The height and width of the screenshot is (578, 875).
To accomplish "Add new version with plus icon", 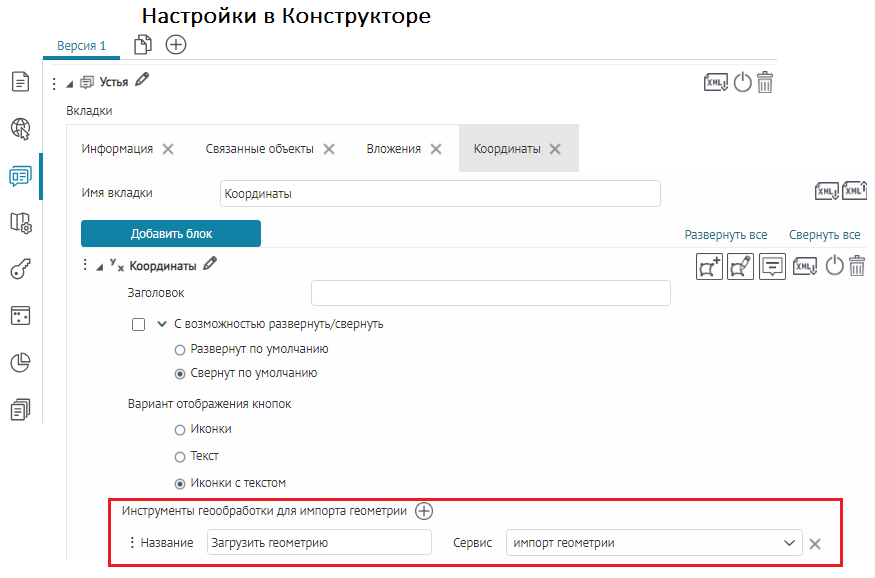I will click(176, 44).
